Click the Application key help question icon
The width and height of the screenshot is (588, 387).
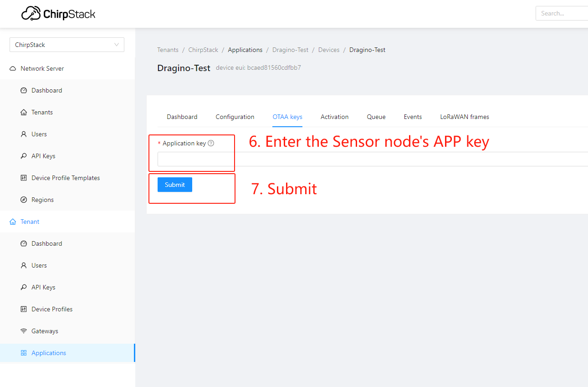click(211, 143)
